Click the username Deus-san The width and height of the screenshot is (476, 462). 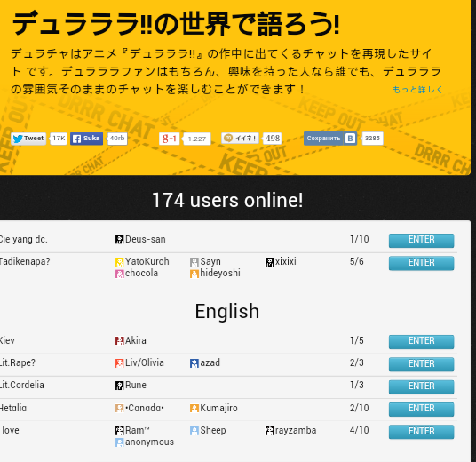(146, 239)
